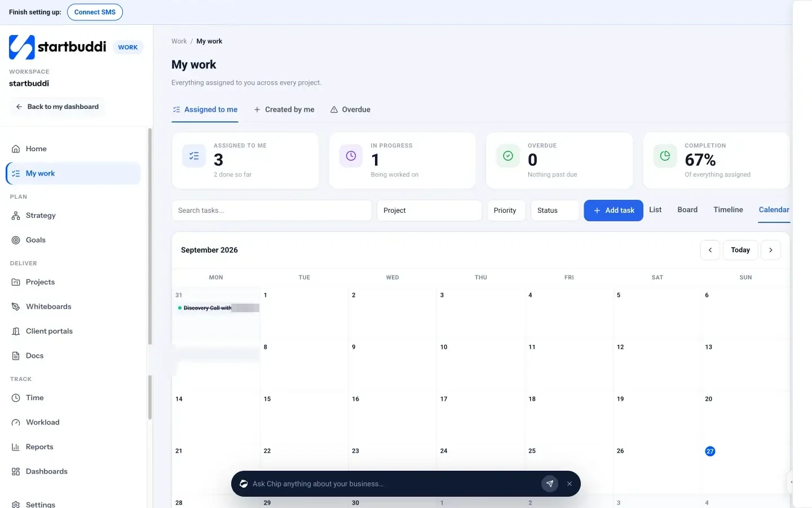The image size is (812, 508).
Task: Open the Priority filter dropdown
Action: pos(506,211)
